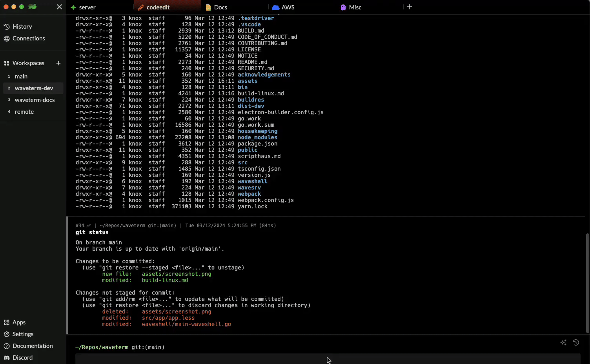Click the Connections globe icon
Viewport: 590px width, 364px height.
point(7,38)
